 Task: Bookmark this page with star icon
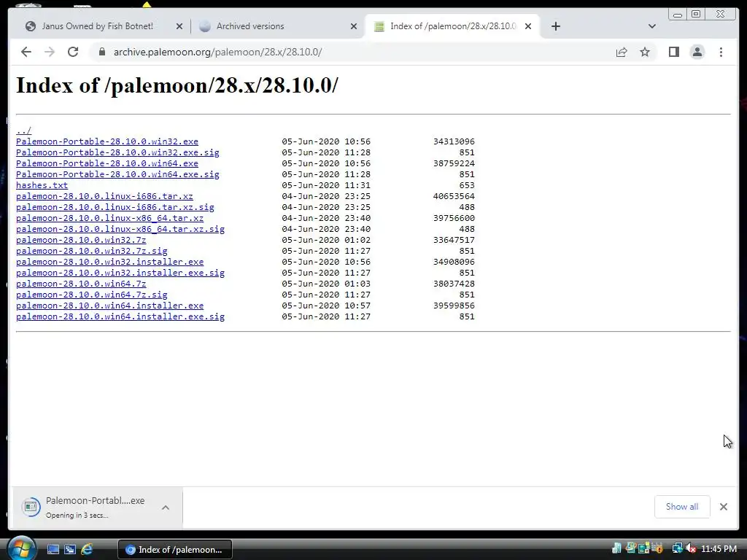click(x=645, y=52)
